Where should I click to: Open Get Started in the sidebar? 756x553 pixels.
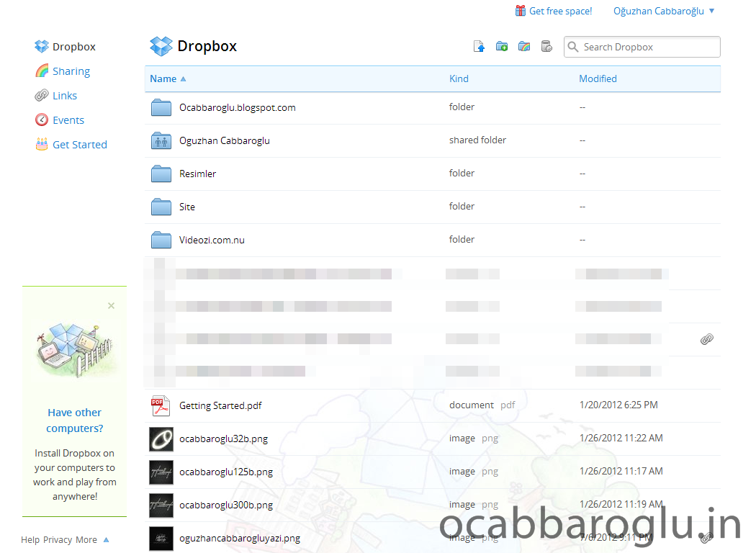click(79, 145)
